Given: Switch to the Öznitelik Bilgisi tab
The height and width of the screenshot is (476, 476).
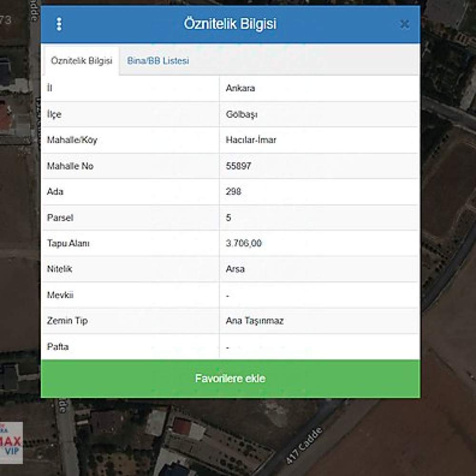Looking at the screenshot, I should (x=81, y=61).
